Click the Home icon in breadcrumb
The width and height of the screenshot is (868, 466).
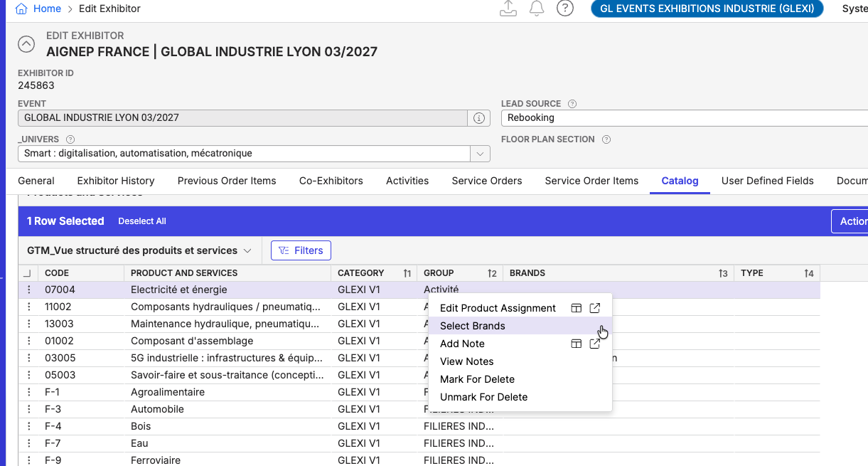[x=22, y=9]
